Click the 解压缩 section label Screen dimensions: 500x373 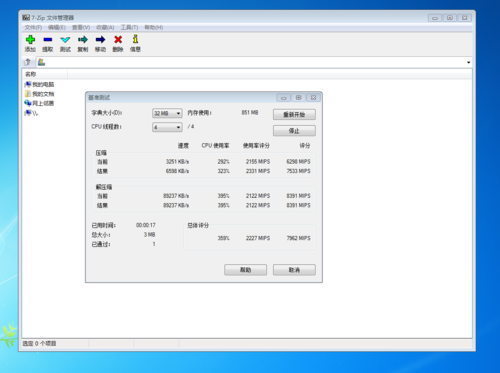click(104, 187)
